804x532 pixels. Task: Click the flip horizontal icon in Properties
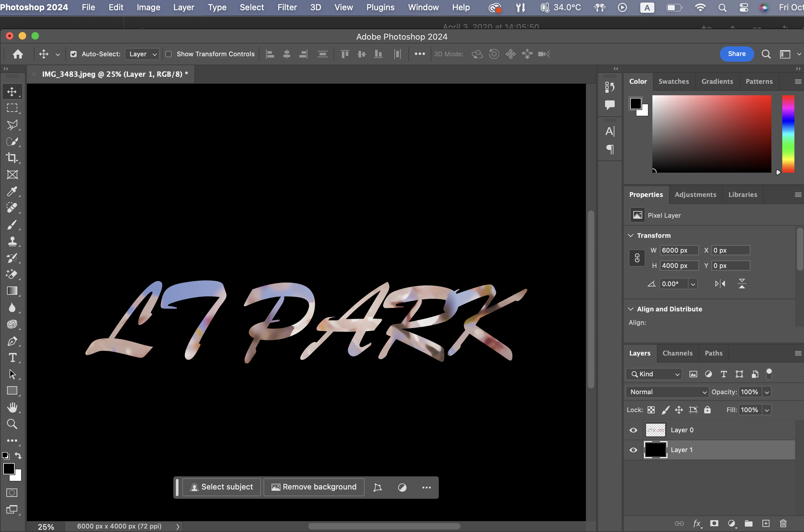point(720,284)
